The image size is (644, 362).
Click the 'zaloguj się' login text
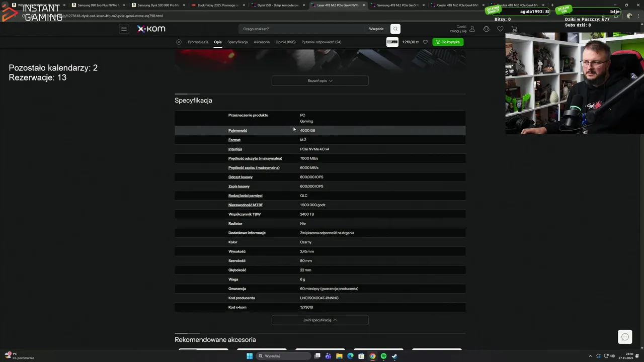(458, 31)
